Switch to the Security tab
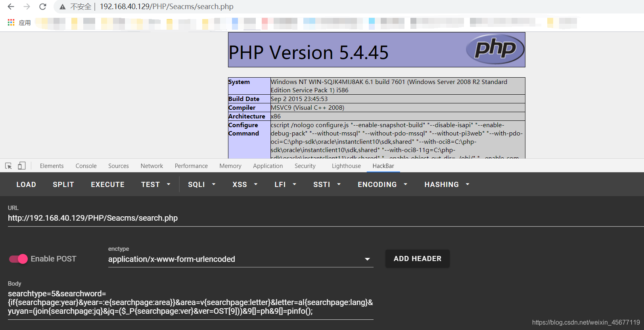The width and height of the screenshot is (644, 330). [305, 166]
